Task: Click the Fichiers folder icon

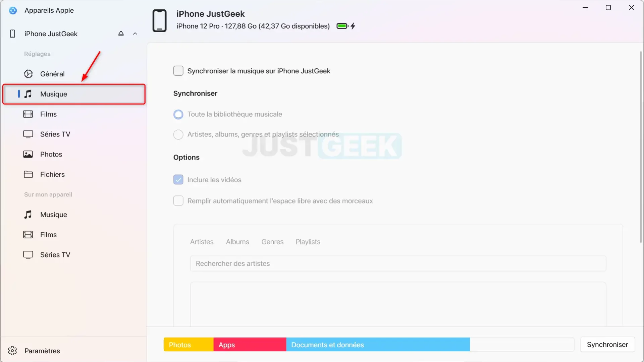Action: (28, 174)
